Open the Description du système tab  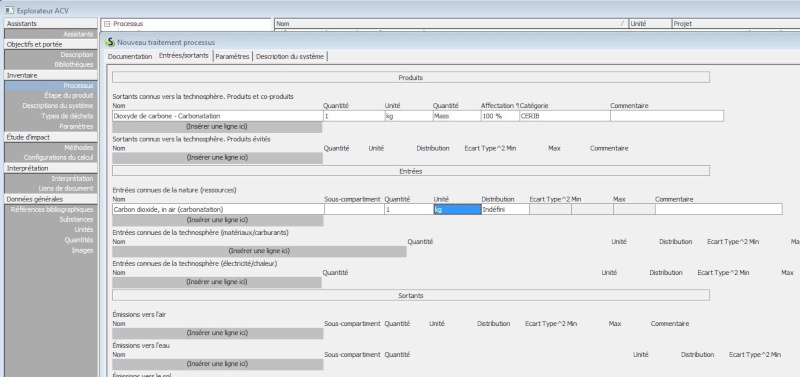[x=290, y=57]
